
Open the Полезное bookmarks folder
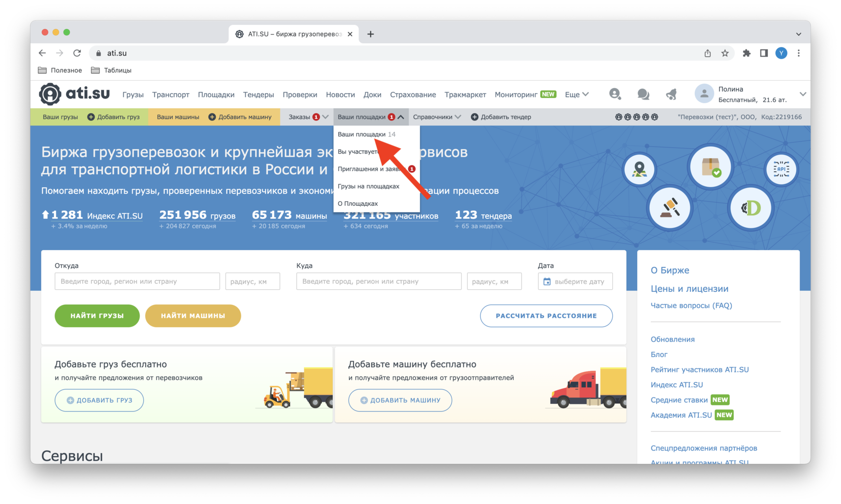coord(60,71)
